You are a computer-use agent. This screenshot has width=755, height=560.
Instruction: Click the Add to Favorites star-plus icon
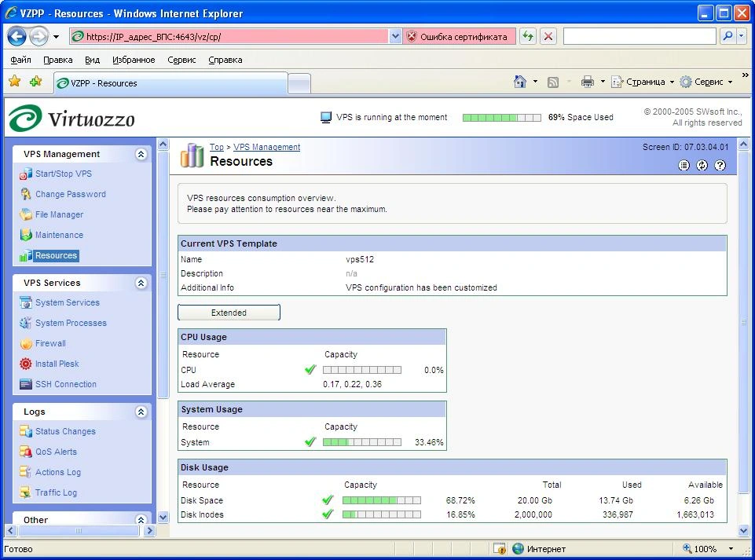[35, 82]
